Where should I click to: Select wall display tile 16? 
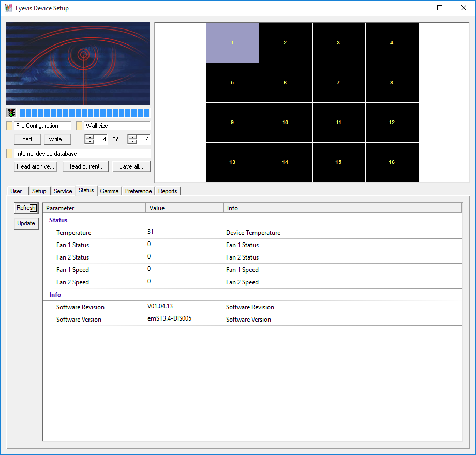pos(392,162)
